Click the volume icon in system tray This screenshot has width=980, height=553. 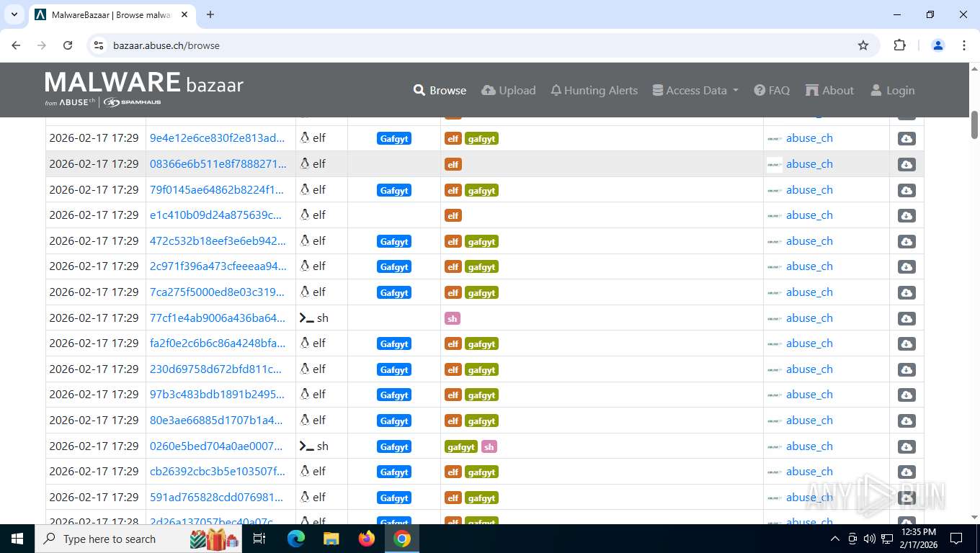tap(869, 539)
